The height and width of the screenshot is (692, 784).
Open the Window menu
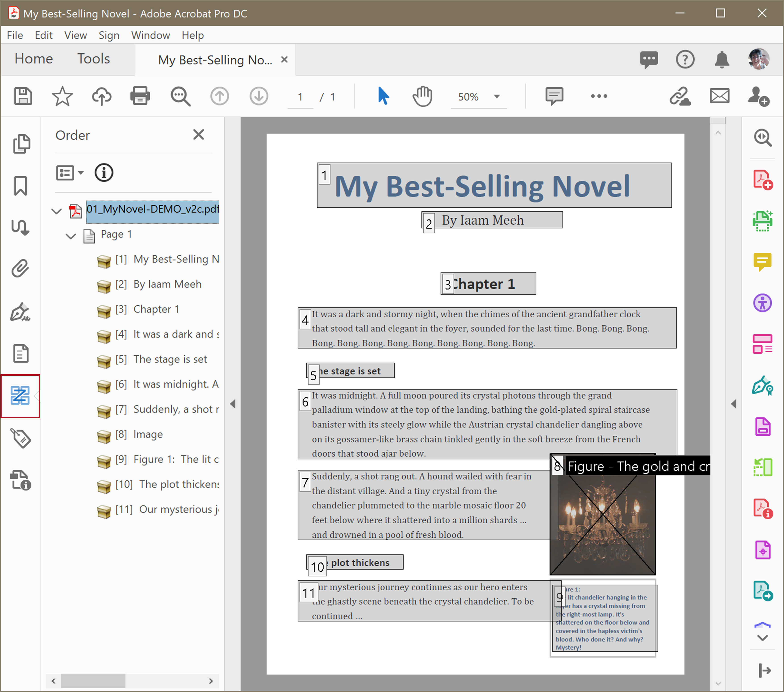coord(150,35)
